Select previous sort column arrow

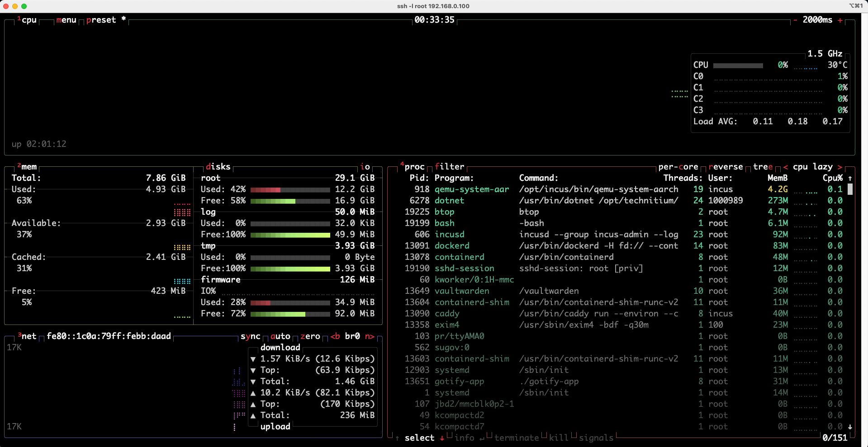coord(785,167)
